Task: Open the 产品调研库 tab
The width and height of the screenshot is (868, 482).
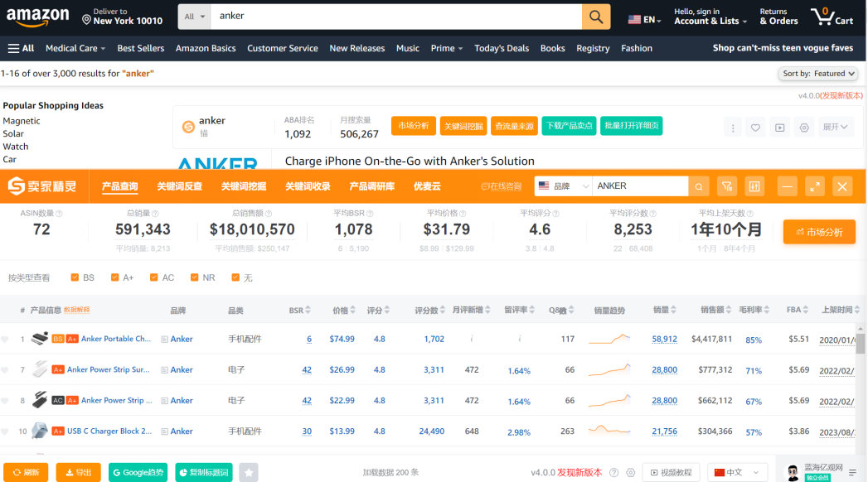Action: coord(371,186)
